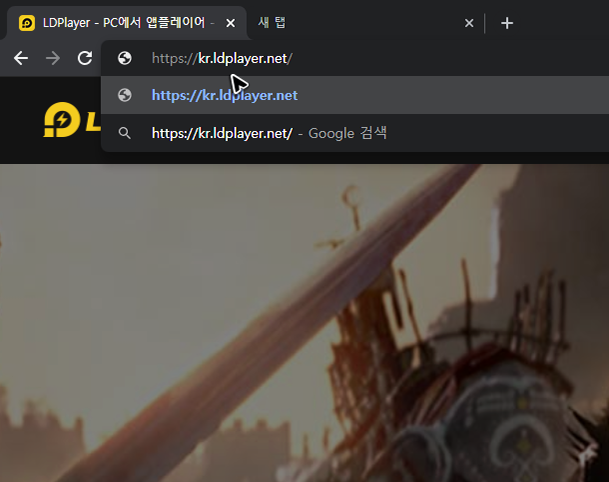Image resolution: width=609 pixels, height=482 pixels.
Task: Reload the page with the refresh icon
Action: (x=85, y=58)
